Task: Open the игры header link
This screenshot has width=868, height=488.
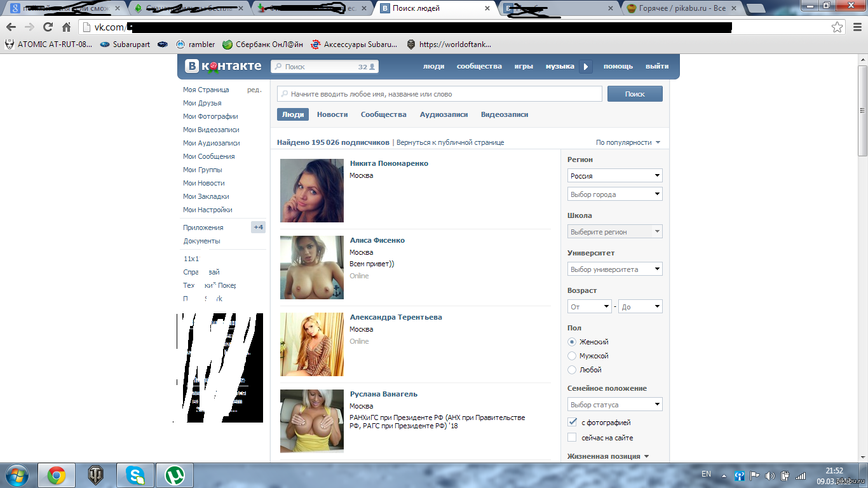Action: coord(524,66)
